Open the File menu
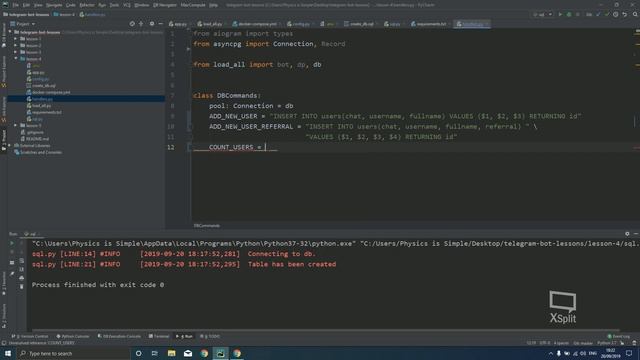Screen dimensions: 640x360 click(16, 5)
